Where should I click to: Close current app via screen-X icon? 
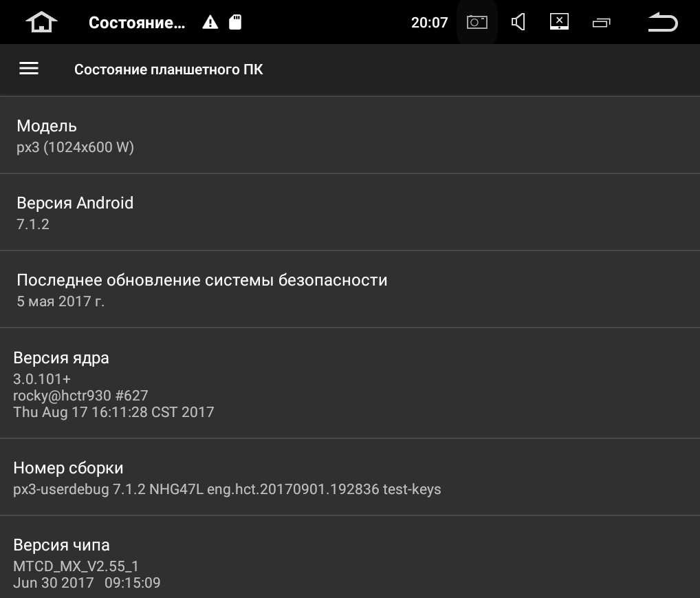point(559,21)
